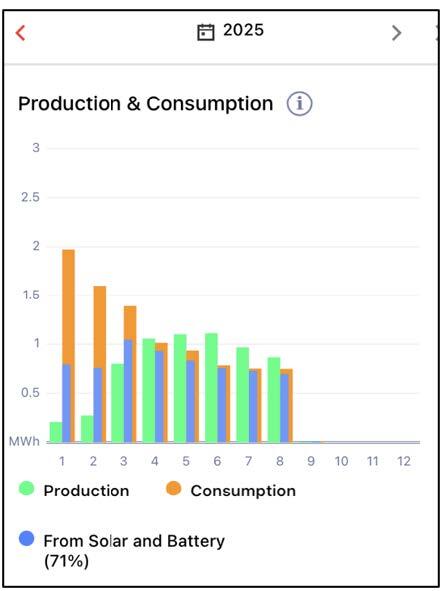Select month 6 green production bar
The width and height of the screenshot is (444, 591).
click(x=211, y=387)
